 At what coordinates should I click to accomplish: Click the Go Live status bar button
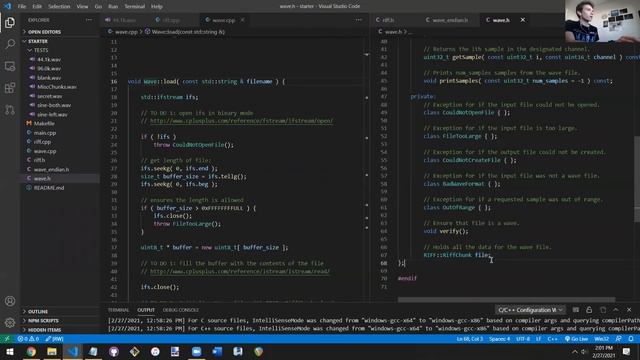(x=576, y=339)
